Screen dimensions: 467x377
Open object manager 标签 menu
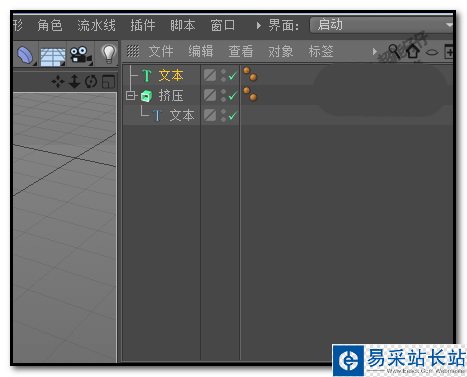tap(321, 52)
